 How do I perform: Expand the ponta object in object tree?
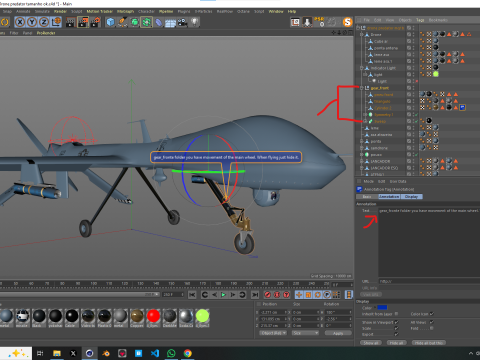[362, 141]
